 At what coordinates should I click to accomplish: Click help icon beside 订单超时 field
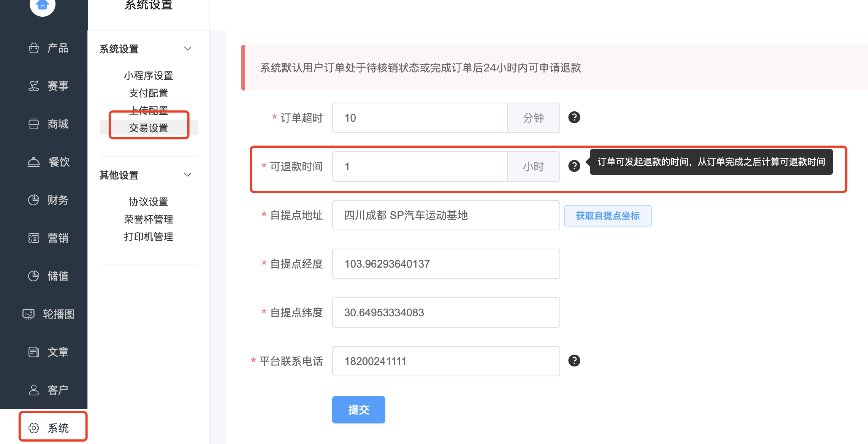click(x=574, y=117)
